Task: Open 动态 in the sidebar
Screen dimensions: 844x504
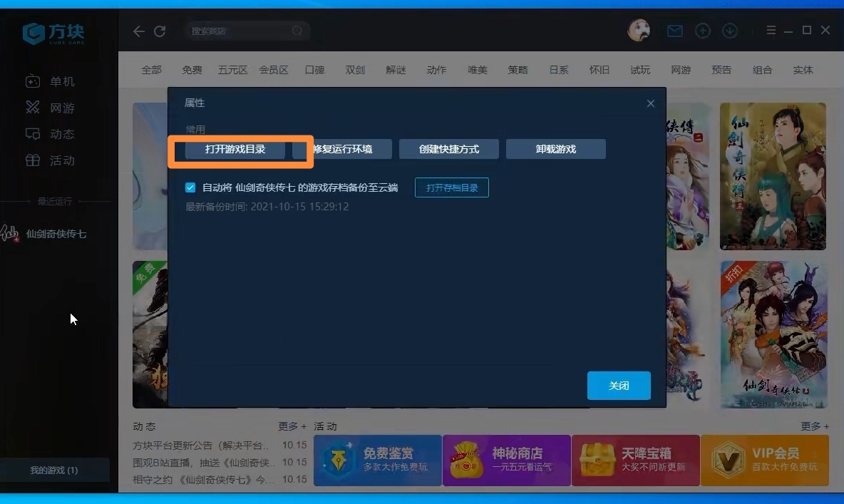Action: [63, 133]
